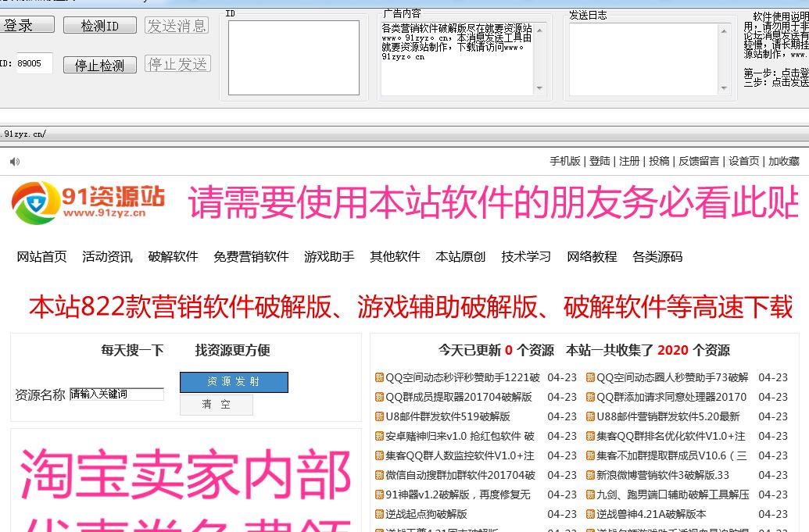809x532 pixels.
Task: Open 集客QQ群排名优化软件V1.0 link
Action: click(x=671, y=436)
